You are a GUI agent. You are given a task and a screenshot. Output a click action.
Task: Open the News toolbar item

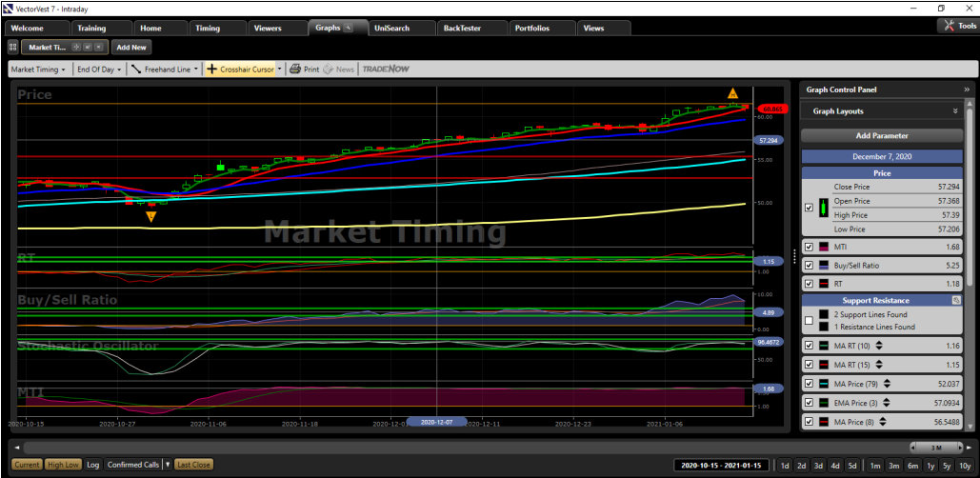(339, 70)
